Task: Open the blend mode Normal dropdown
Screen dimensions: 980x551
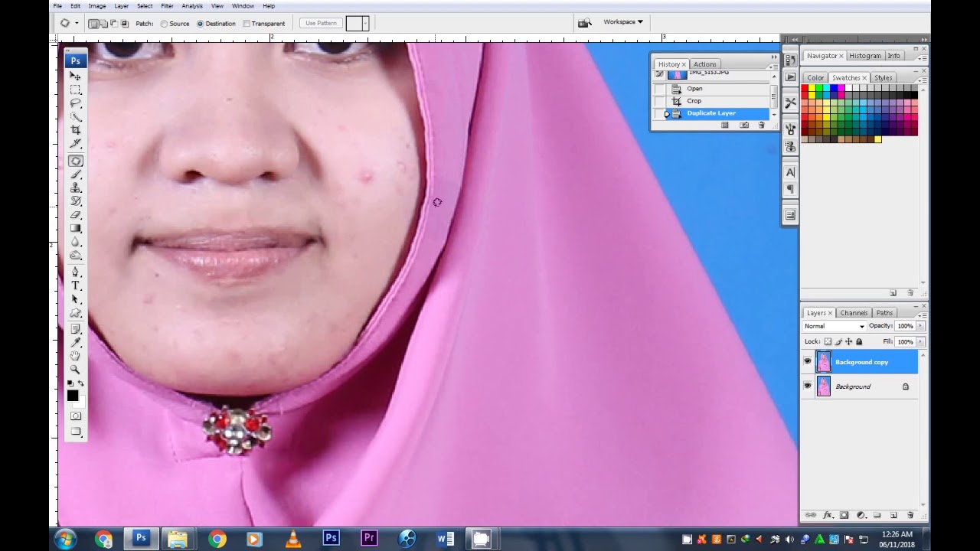Action: 834,326
